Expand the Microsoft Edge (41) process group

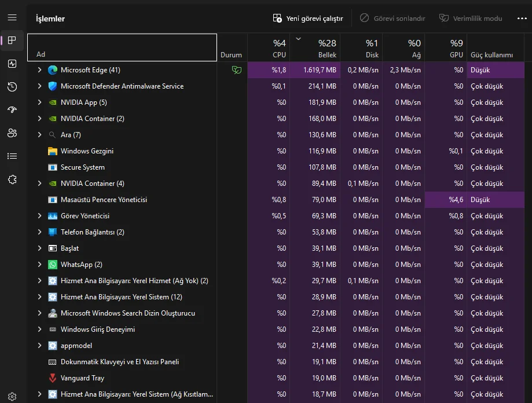(40, 70)
